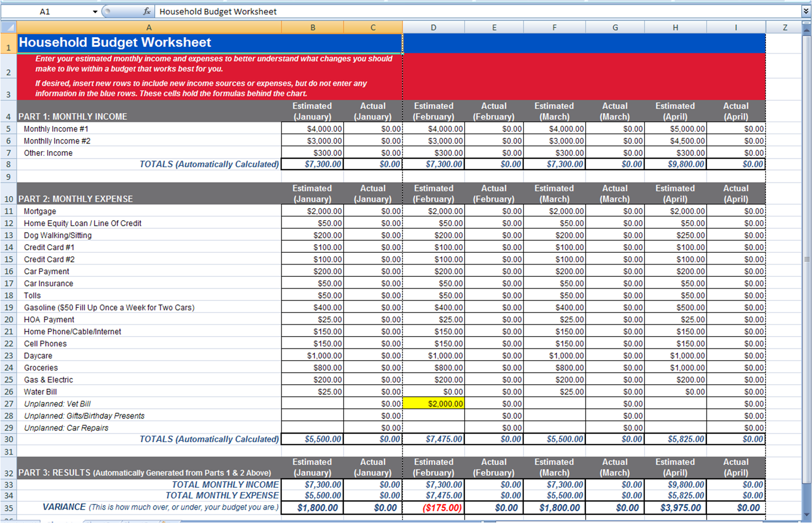The width and height of the screenshot is (812, 523).
Task: Select the Groceries label cell
Action: (x=149, y=368)
